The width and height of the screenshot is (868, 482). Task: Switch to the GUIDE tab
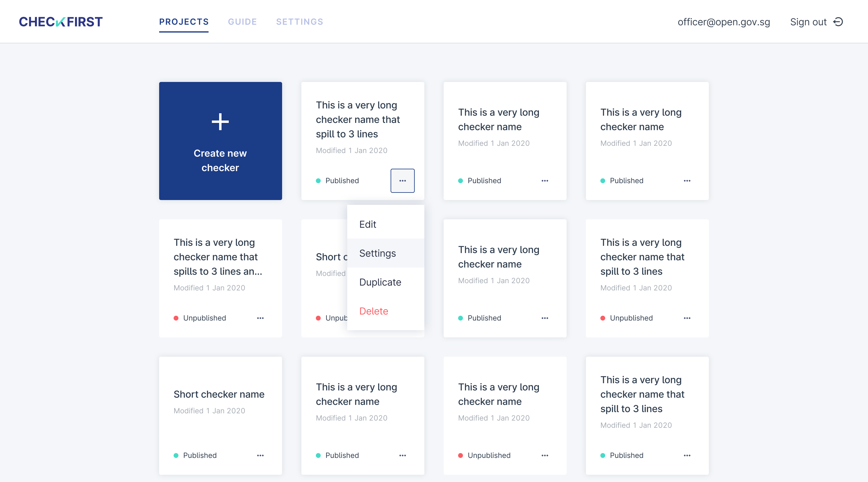tap(242, 22)
